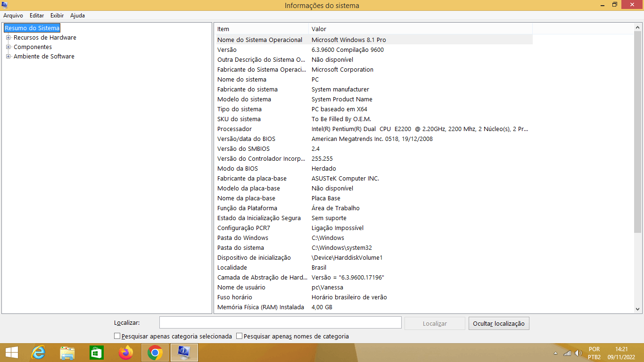Image resolution: width=644 pixels, height=362 pixels.
Task: Select the Nome do Sistema Operacional row
Action: click(374, 40)
